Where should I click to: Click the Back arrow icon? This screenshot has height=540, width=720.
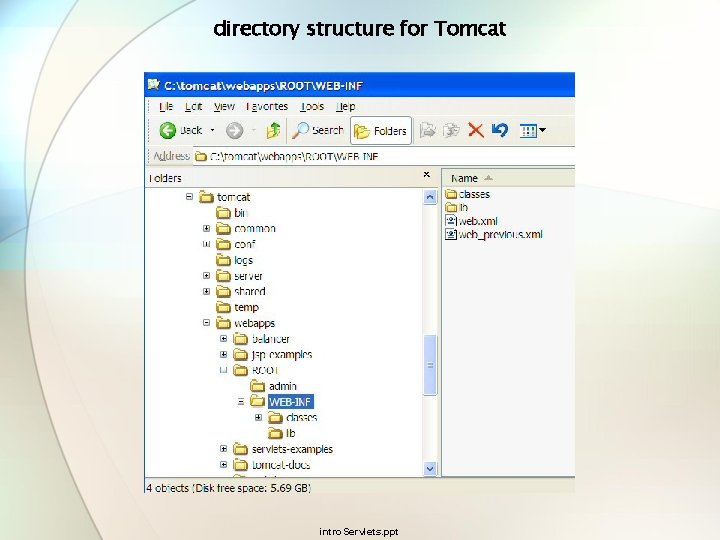click(168, 130)
